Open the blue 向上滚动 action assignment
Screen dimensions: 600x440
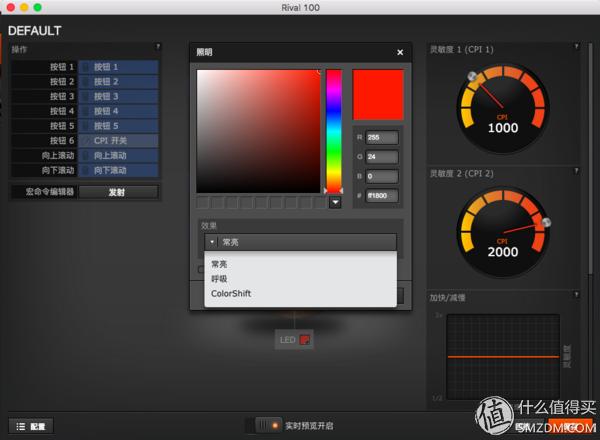[x=118, y=156]
